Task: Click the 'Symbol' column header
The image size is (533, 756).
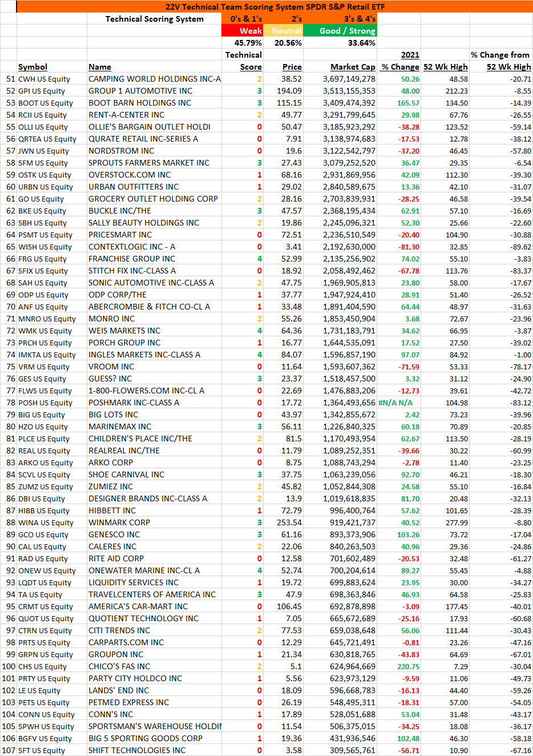Action: click(33, 67)
